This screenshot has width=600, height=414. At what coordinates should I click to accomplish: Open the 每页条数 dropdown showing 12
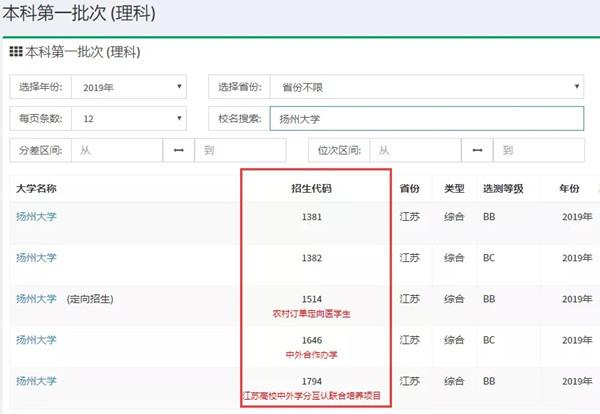(129, 119)
